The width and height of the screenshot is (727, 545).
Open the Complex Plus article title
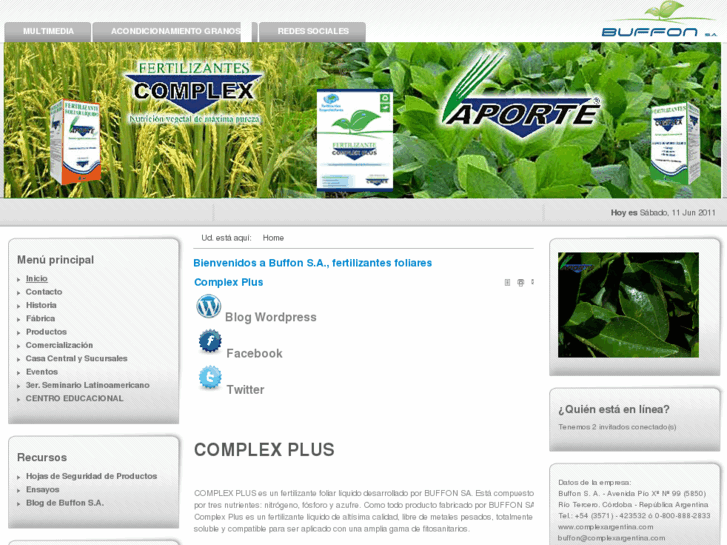tap(229, 282)
